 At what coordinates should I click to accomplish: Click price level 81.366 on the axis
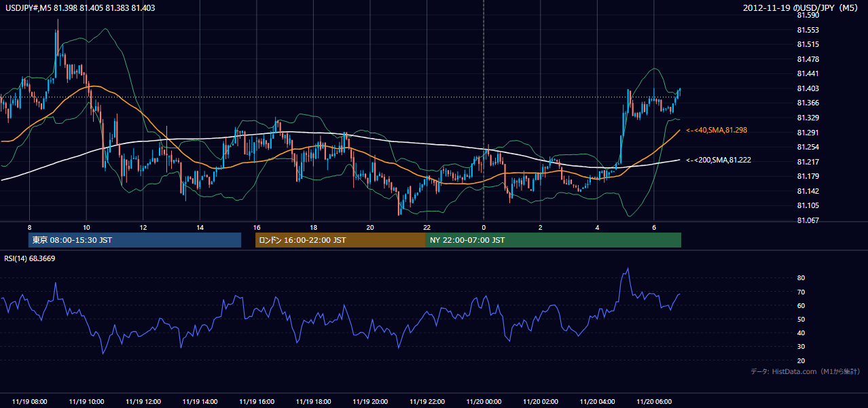coord(807,103)
